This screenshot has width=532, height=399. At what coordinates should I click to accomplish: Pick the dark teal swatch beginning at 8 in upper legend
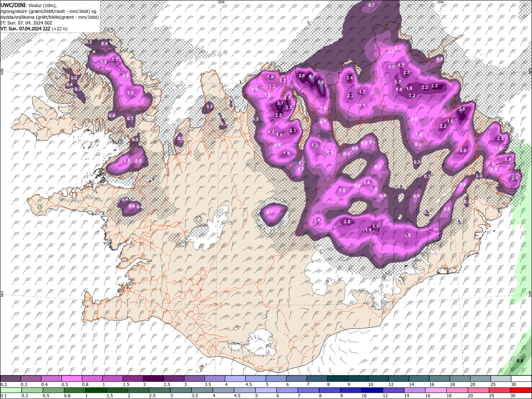point(337,379)
